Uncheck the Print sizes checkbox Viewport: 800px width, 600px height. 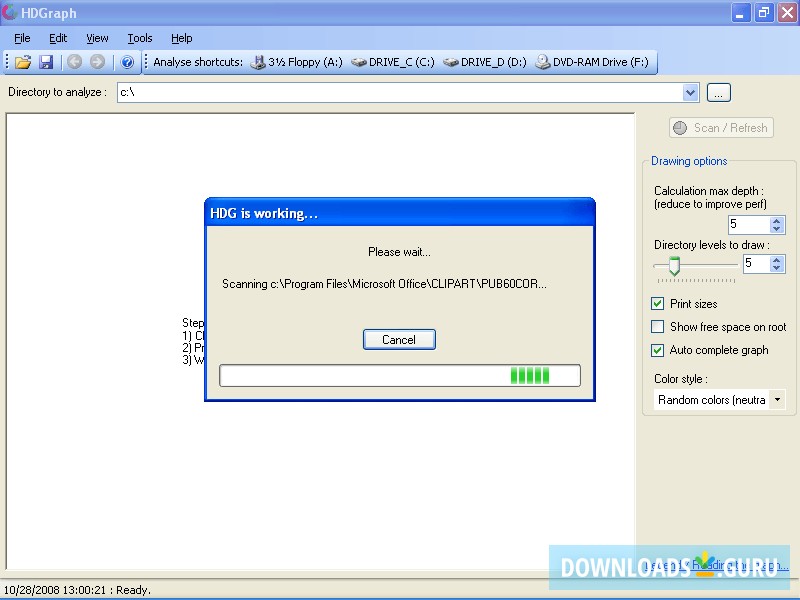tap(658, 304)
